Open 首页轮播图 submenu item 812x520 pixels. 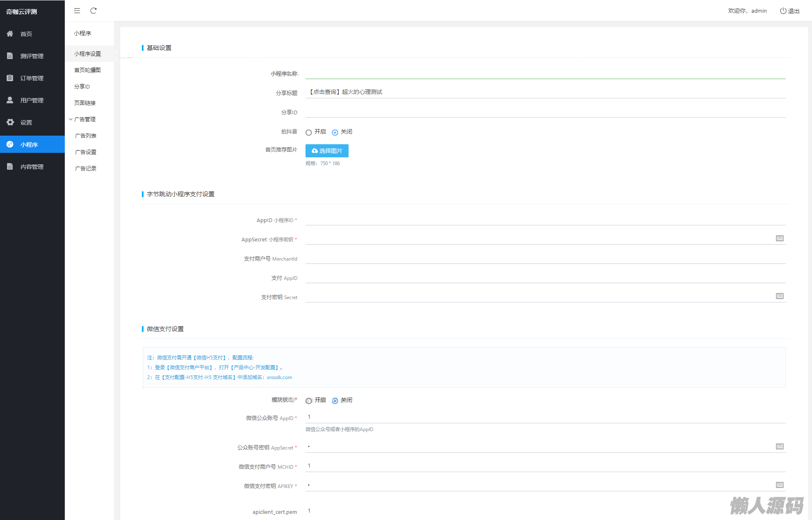coord(87,70)
